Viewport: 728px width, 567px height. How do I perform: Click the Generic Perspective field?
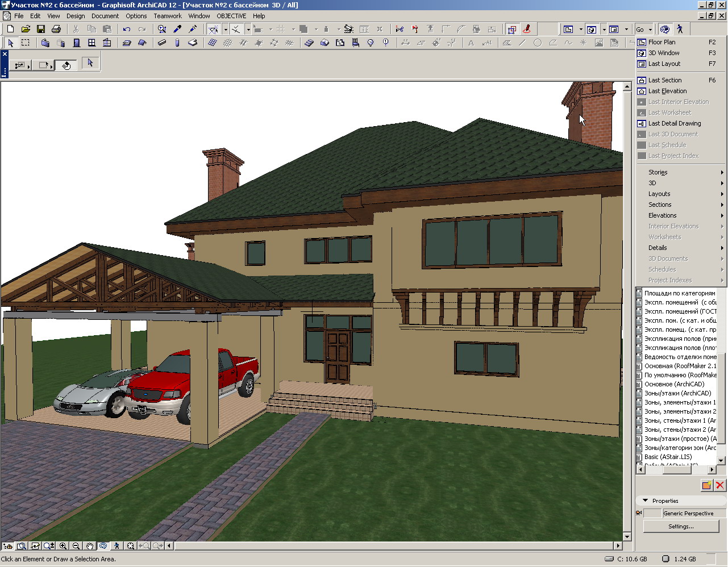click(694, 513)
